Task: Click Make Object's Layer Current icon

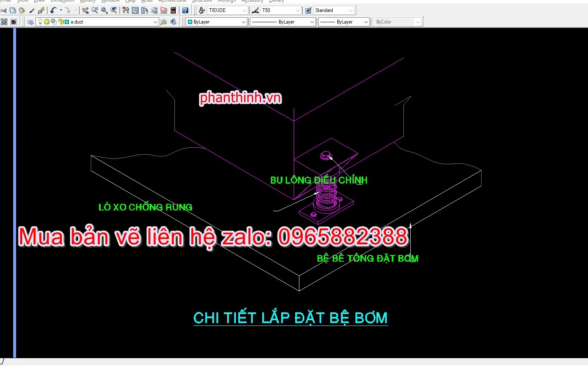Action: point(164,22)
